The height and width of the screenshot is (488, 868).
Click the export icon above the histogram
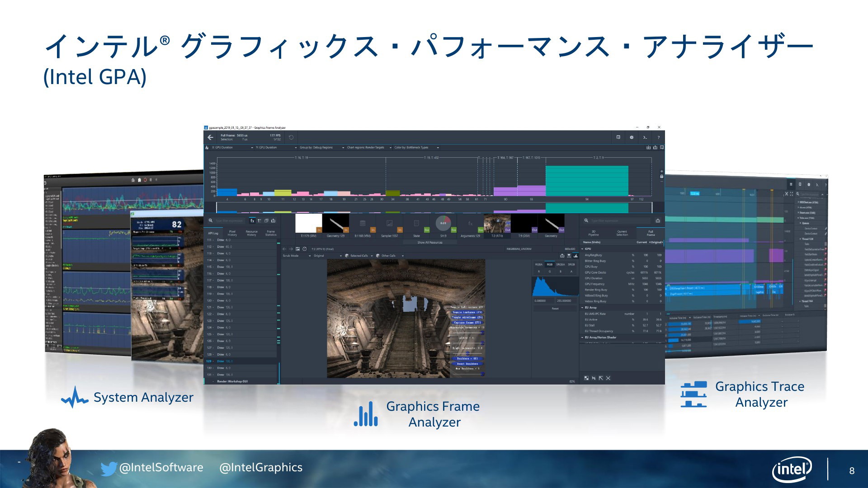[x=562, y=256]
